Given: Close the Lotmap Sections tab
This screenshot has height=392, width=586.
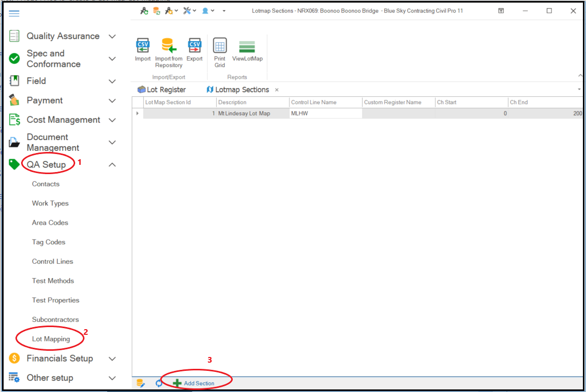Looking at the screenshot, I should 277,90.
